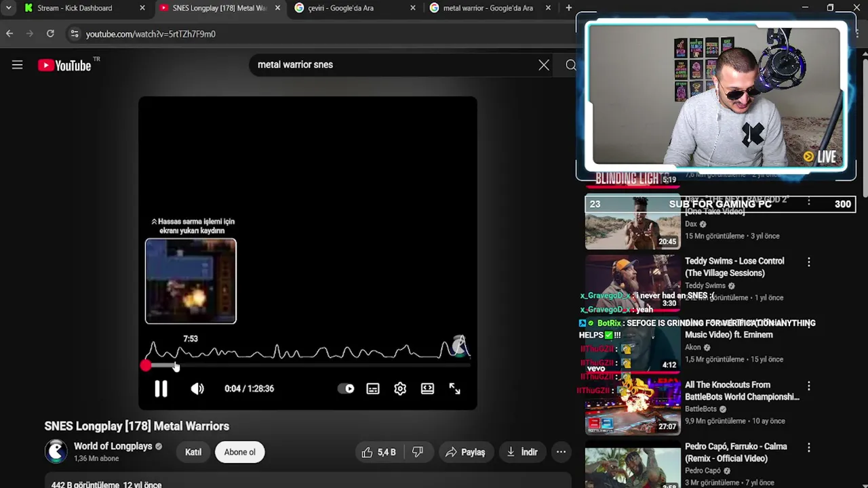Pause the video with the pause button

click(x=161, y=388)
